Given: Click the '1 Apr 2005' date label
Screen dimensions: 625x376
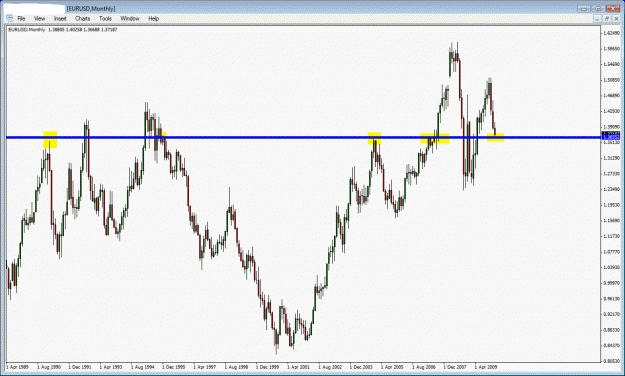Looking at the screenshot, I should [392, 367].
